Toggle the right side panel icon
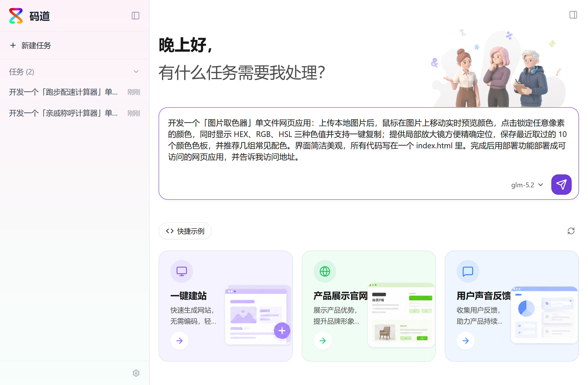Viewport: 588px width, 385px height. (573, 15)
